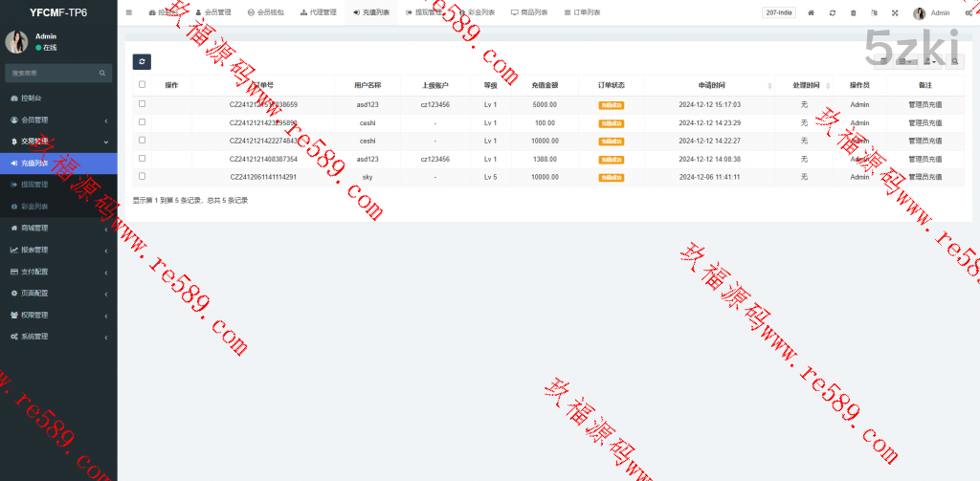
Task: Click the refresh icon in top header
Action: (833, 13)
